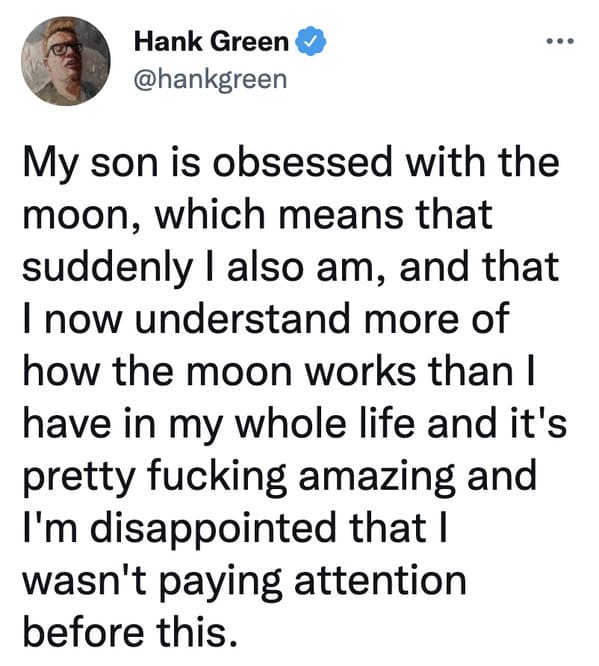Click the tweet line starting "My son is obsessed"
The height and width of the screenshot is (666, 599).
(x=291, y=165)
